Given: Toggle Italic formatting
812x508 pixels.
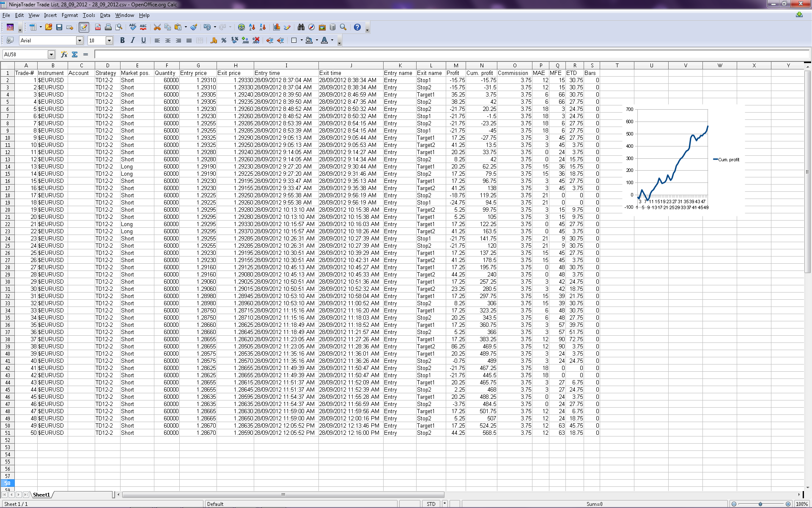Looking at the screenshot, I should click(133, 40).
